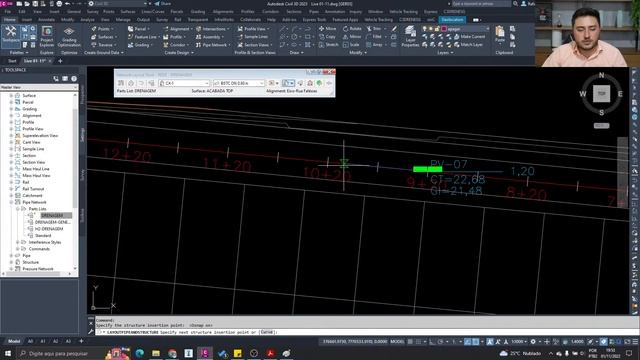Click the Windows Start button
Screen dimensions: 640x360
[x=8, y=353]
